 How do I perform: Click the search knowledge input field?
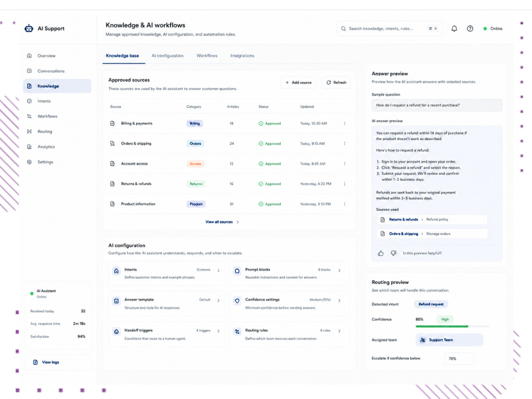[389, 29]
